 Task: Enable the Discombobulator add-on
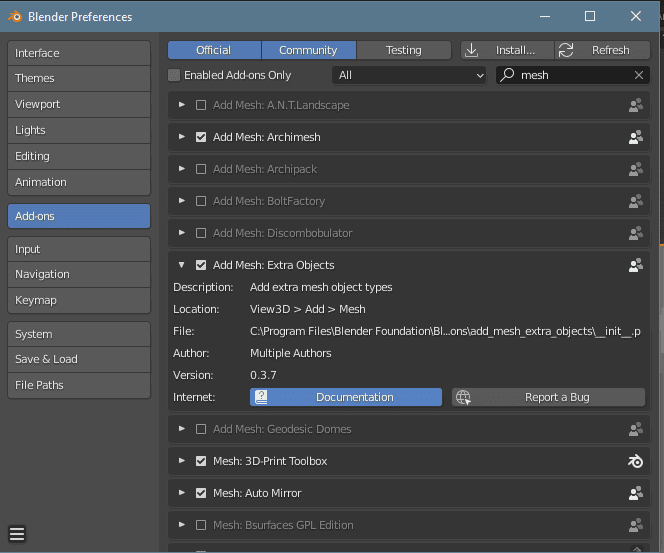click(201, 233)
